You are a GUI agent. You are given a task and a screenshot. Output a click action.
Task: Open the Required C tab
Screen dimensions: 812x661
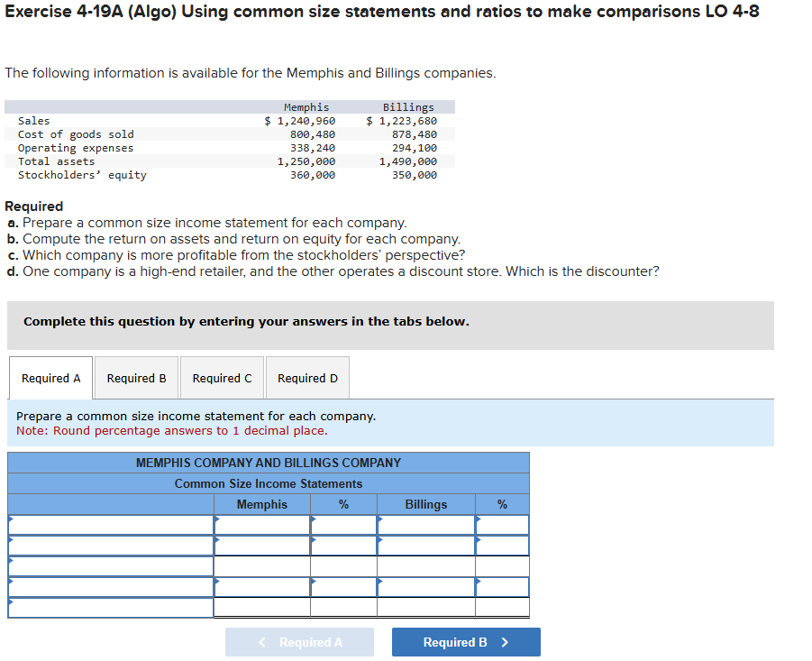[222, 377]
